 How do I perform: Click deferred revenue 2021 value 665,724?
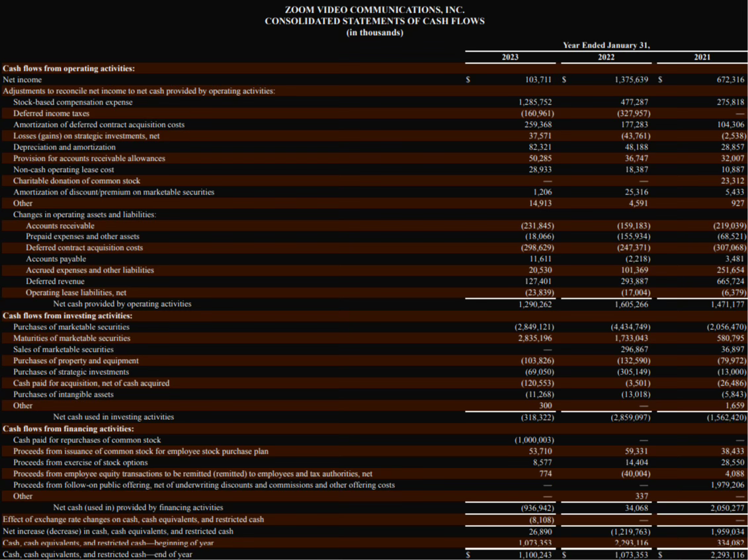(730, 282)
